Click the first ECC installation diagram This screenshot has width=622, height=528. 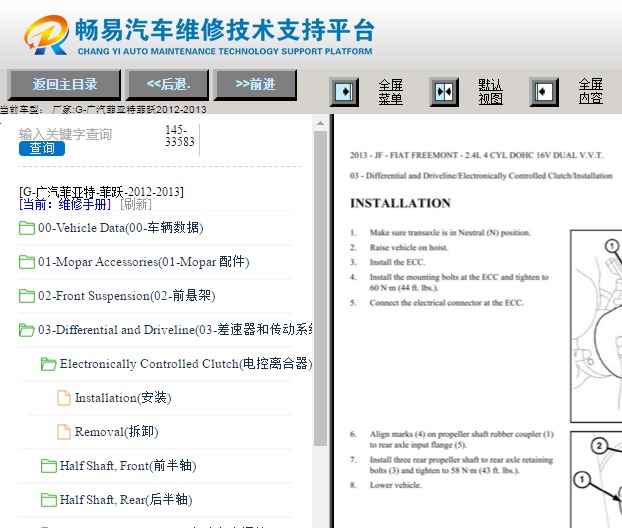(596, 326)
